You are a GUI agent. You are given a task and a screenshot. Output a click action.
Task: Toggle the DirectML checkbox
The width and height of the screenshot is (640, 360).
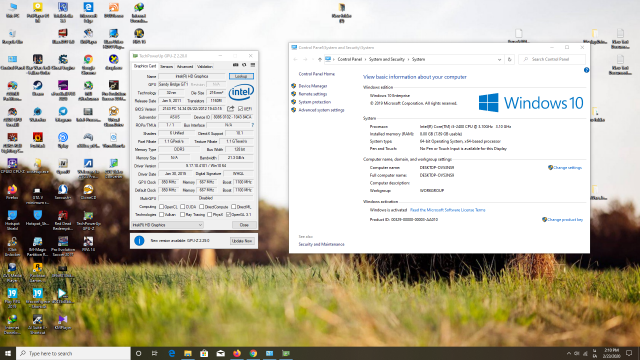point(233,207)
